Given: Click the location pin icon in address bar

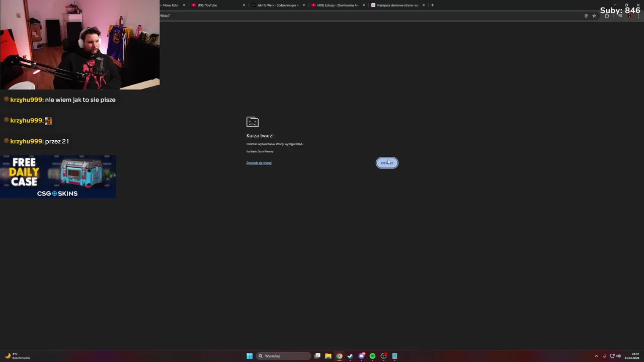Looking at the screenshot, I should tap(586, 16).
